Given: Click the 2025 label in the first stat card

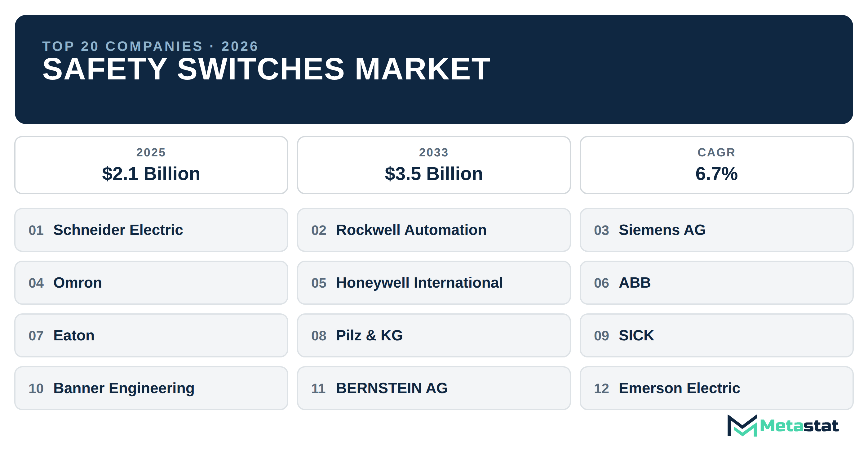Looking at the screenshot, I should 151,152.
